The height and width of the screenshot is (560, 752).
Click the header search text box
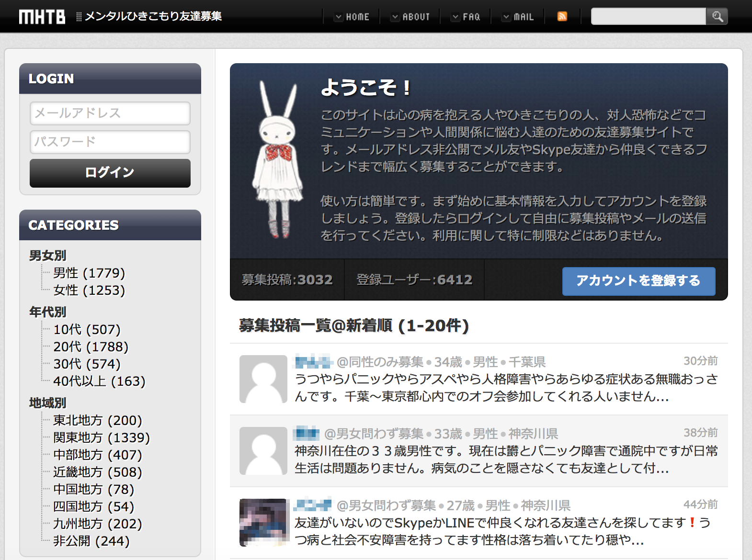648,16
